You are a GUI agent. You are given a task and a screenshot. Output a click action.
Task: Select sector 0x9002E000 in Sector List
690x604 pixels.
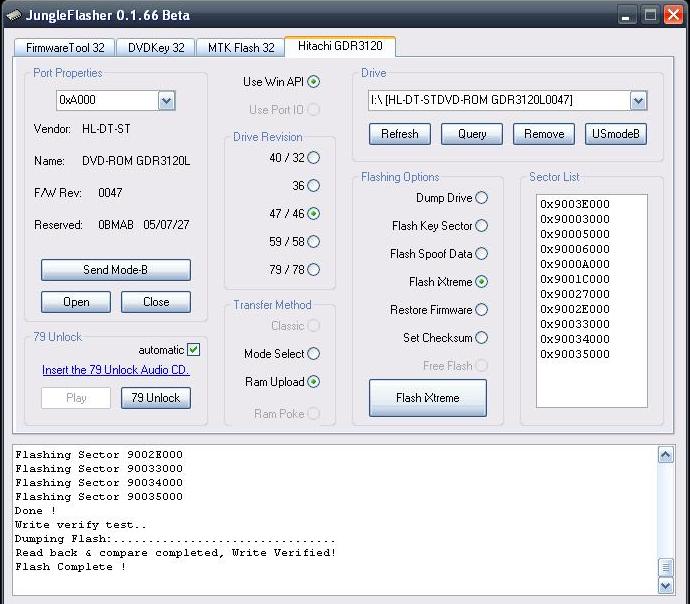575,309
